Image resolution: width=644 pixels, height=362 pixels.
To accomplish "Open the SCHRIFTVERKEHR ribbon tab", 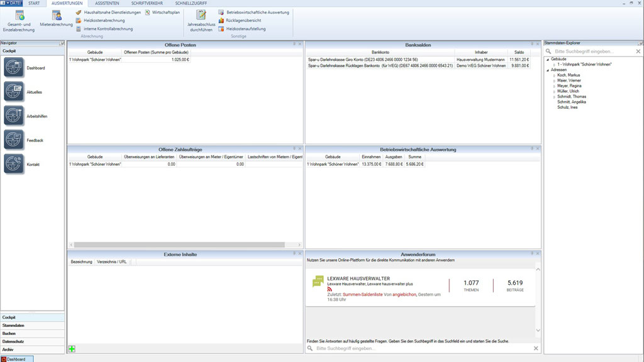I will pos(145,3).
